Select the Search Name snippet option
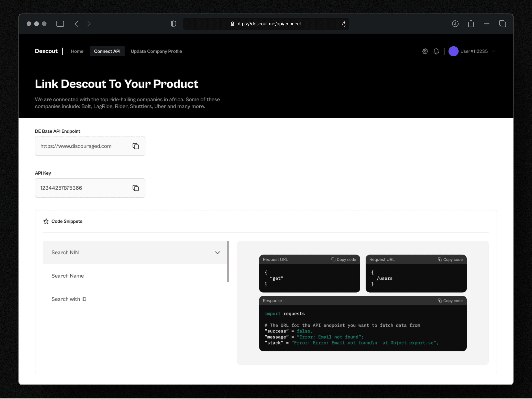The height and width of the screenshot is (399, 532). (x=67, y=276)
